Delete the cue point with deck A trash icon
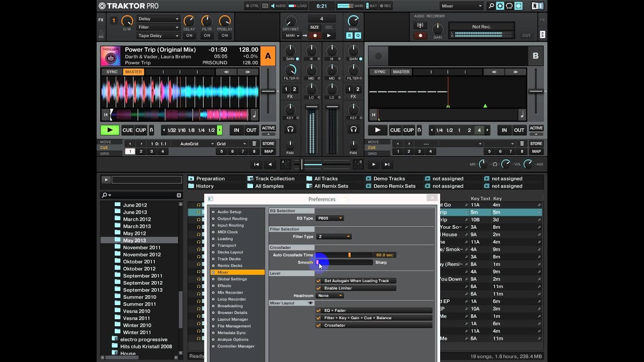This screenshot has height=362, width=644. pyautogui.click(x=255, y=144)
